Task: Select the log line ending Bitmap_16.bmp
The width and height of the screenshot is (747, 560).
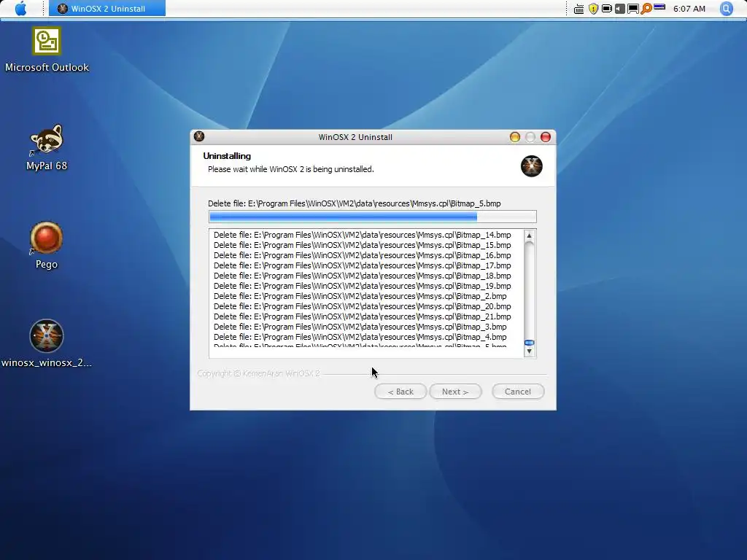Action: pyautogui.click(x=362, y=255)
